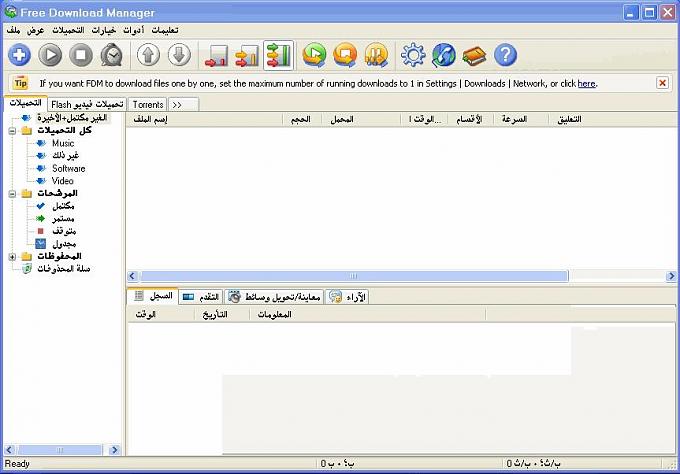This screenshot has height=474, width=680.
Task: Switch to the Torrents tab
Action: [x=148, y=105]
